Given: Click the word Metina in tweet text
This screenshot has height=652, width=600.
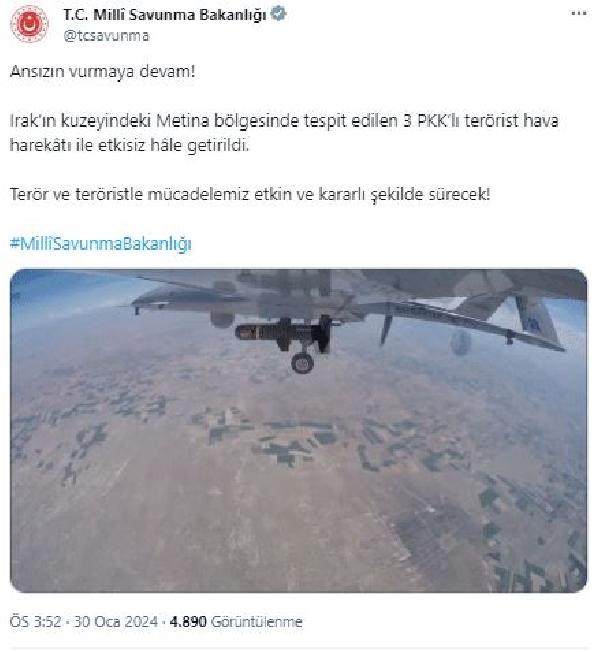Looking at the screenshot, I should (183, 121).
